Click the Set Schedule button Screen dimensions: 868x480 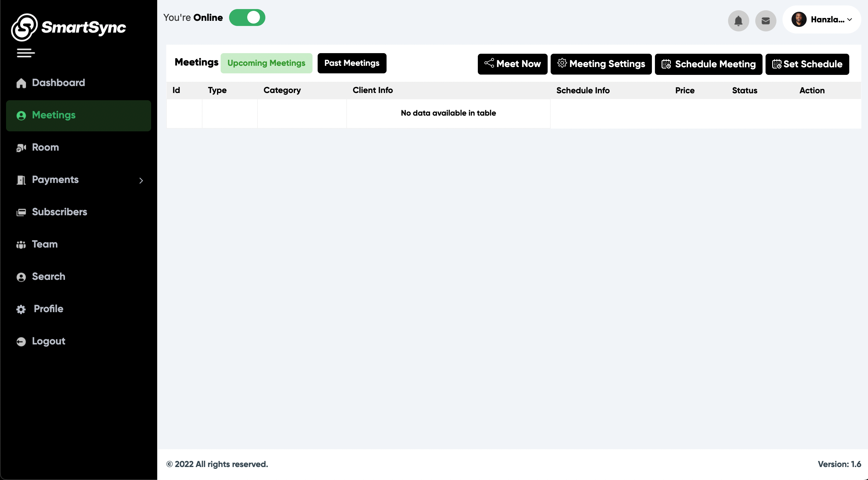tap(807, 64)
